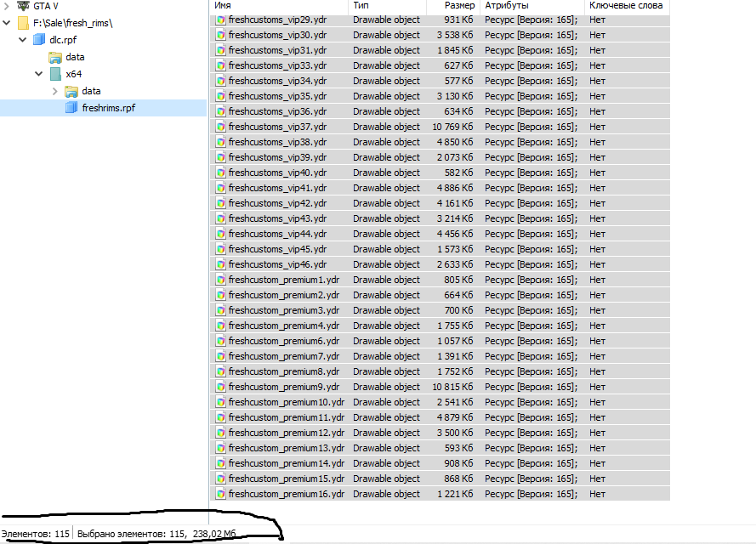Viewport: 756px width, 544px height.
Task: Click the freshcustom_premium16.ydr file icon
Action: click(221, 494)
